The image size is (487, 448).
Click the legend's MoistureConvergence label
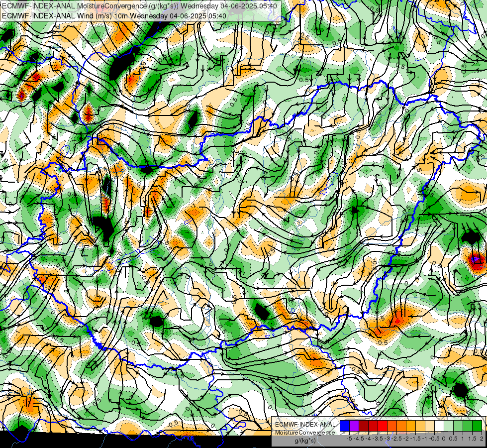click(x=305, y=433)
